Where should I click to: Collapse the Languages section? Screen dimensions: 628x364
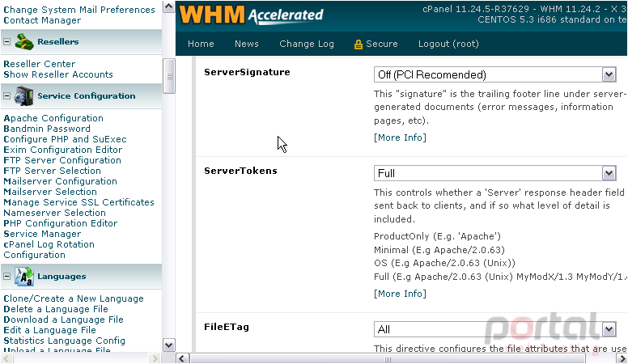click(x=6, y=277)
